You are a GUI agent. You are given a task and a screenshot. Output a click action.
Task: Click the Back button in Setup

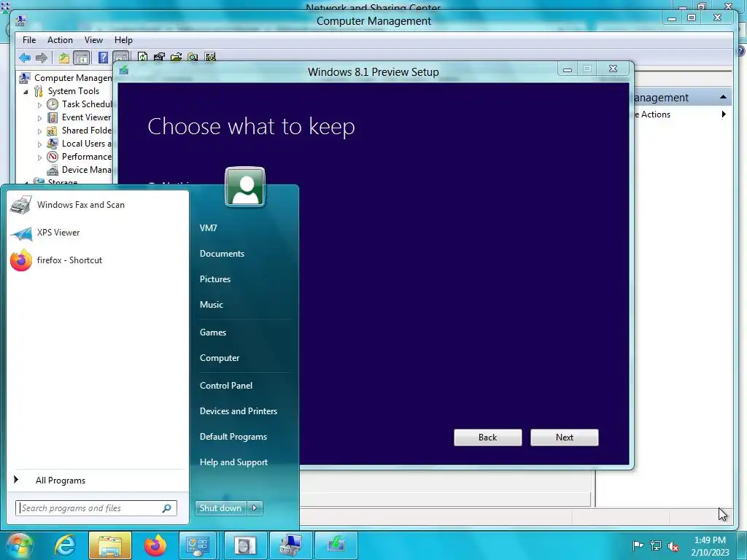point(488,437)
